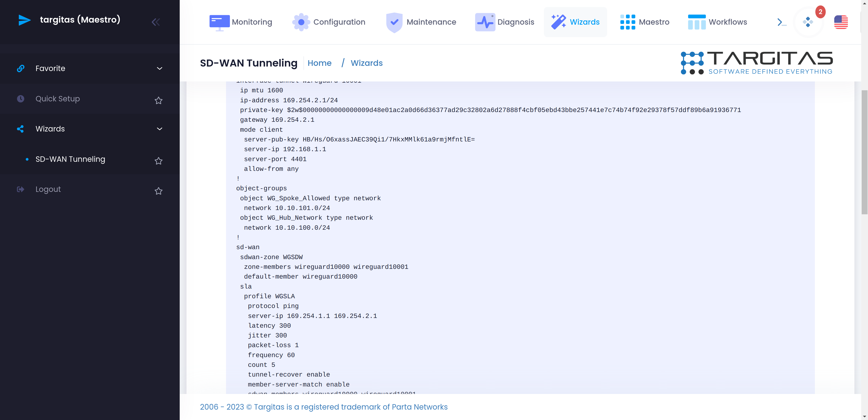Click 'network 10.10.101.0/24' line
The image size is (868, 420).
point(287,208)
